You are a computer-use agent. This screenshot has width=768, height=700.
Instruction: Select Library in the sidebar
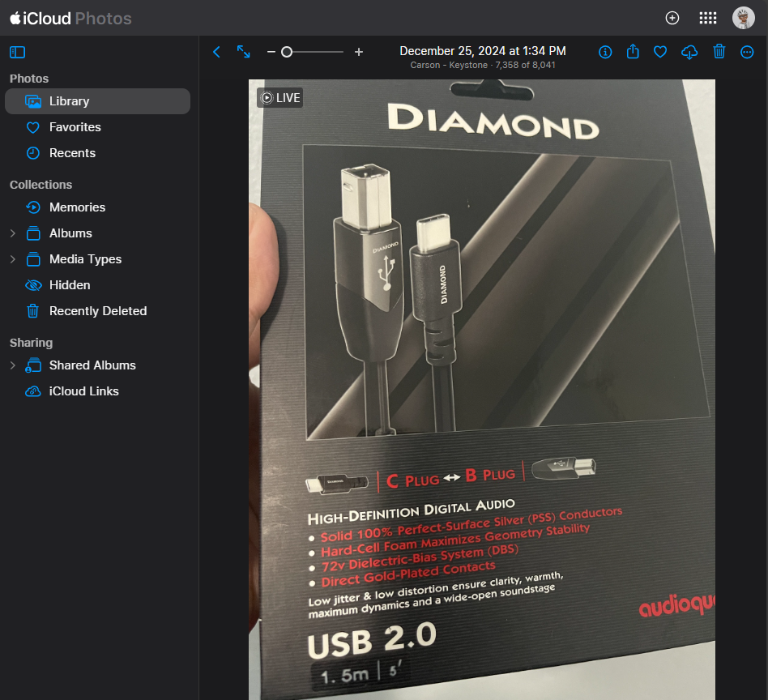pyautogui.click(x=97, y=101)
